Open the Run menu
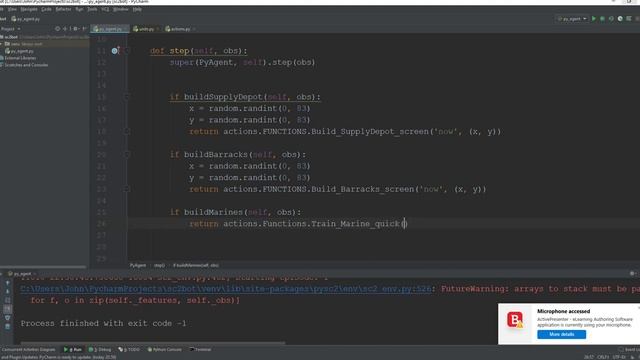This screenshot has width=640, height=360. pos(79,9)
